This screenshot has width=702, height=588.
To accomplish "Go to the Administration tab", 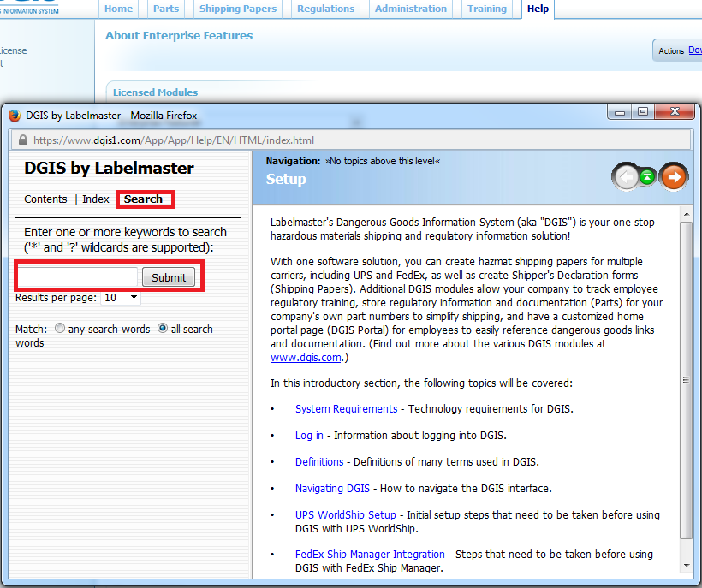I will [411, 9].
